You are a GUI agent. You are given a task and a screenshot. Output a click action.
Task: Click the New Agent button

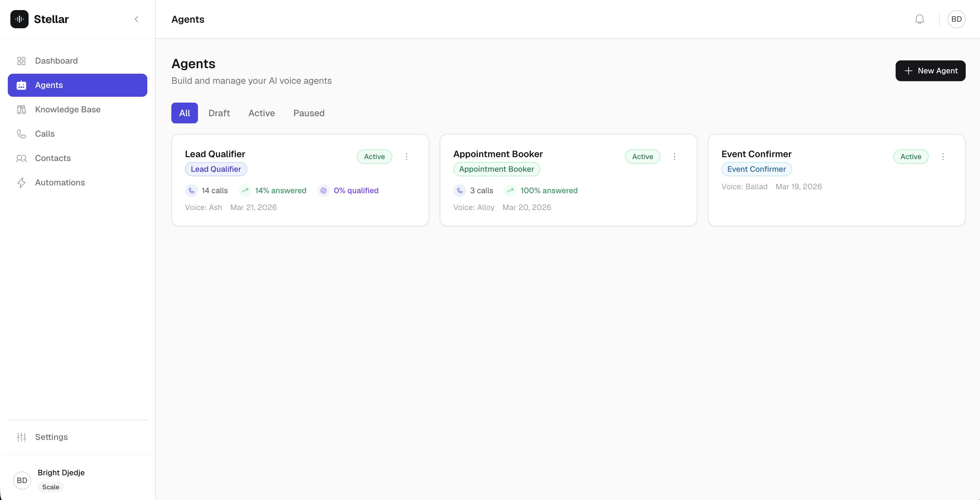(930, 71)
